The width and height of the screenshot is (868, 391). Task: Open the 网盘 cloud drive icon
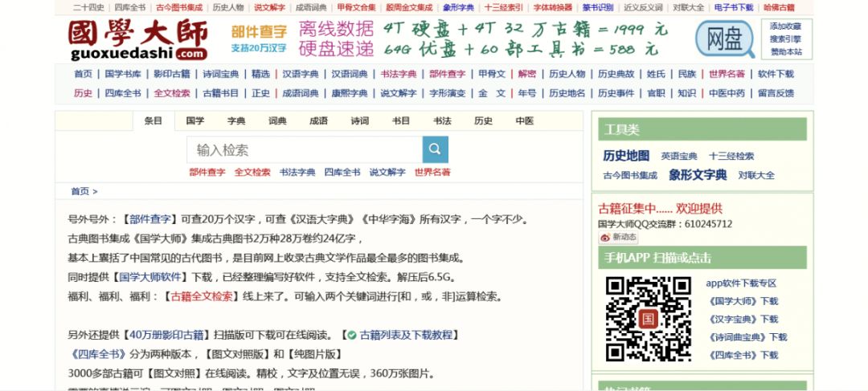click(x=725, y=39)
